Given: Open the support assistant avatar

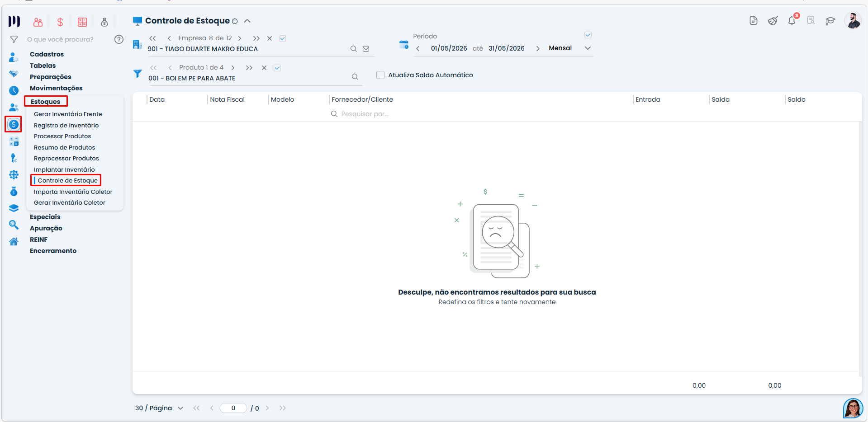Looking at the screenshot, I should (853, 408).
